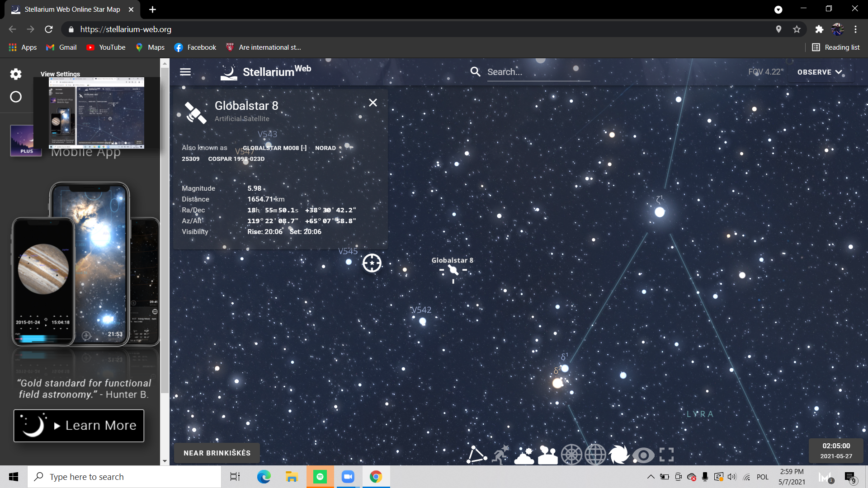Image resolution: width=868 pixels, height=488 pixels.
Task: Open the date and time panel
Action: coord(836,450)
